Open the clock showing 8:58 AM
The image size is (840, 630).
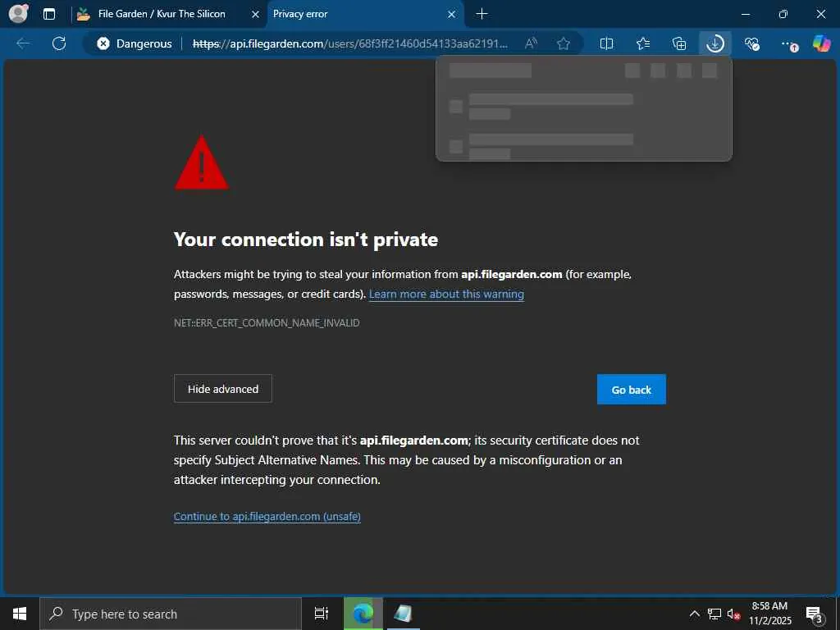(x=769, y=614)
